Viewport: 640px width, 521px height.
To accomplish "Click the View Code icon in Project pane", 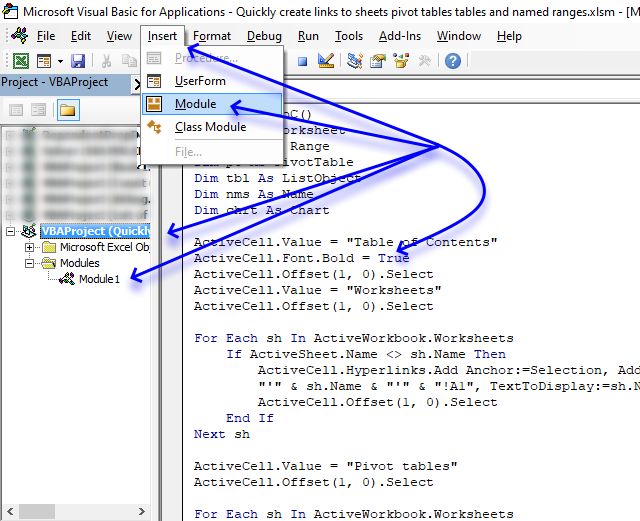I will [16, 110].
